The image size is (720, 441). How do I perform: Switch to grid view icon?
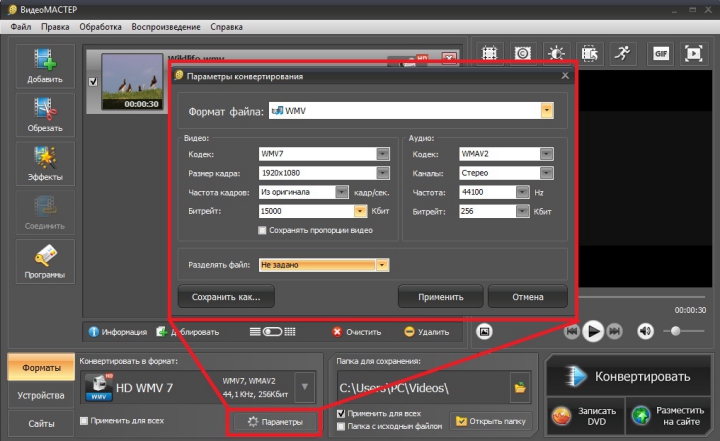tap(290, 332)
